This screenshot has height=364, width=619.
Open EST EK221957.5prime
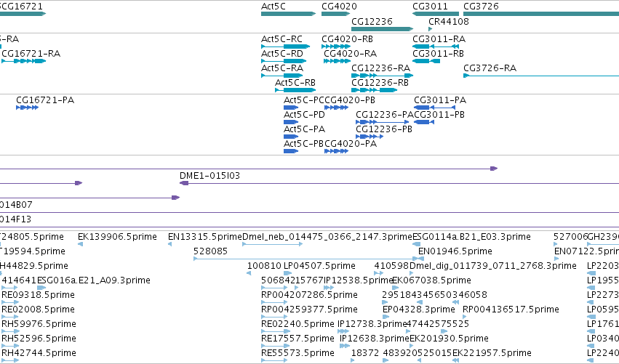pyautogui.click(x=492, y=353)
